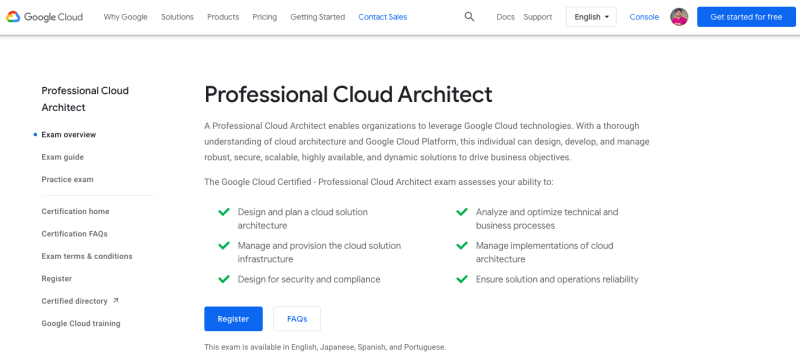Go to Certification home
The image size is (800, 362).
(76, 211)
